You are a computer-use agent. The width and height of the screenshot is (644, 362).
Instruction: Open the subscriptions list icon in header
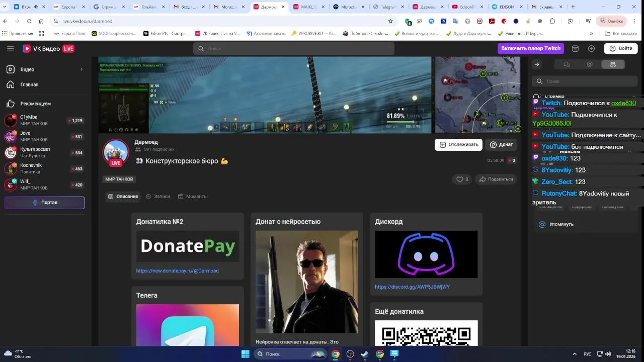pos(575,48)
